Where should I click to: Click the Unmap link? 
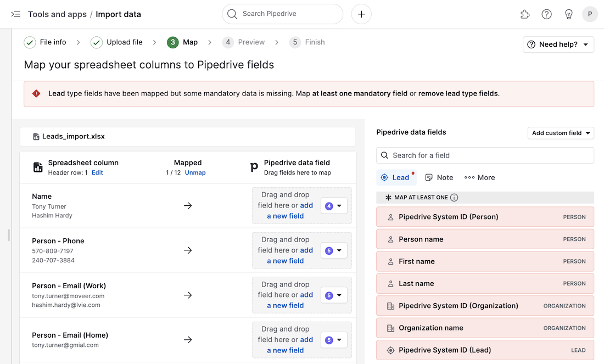[195, 172]
